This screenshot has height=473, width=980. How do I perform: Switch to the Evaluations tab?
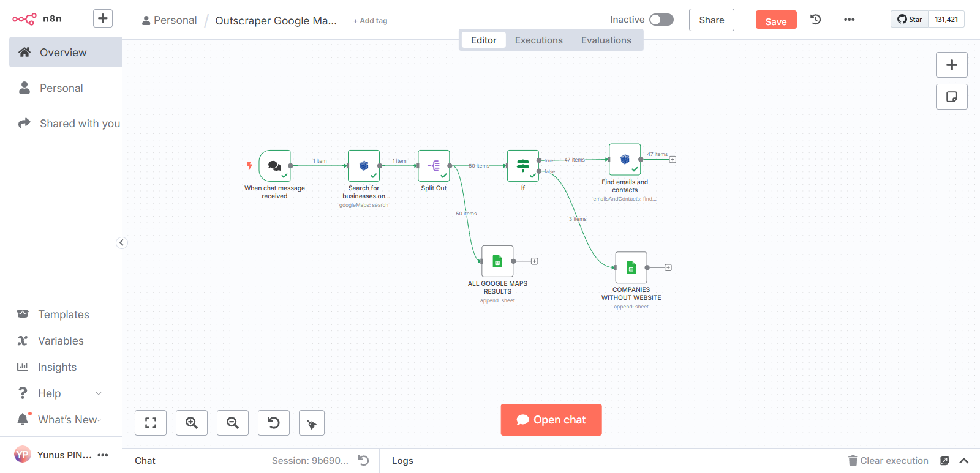pyautogui.click(x=606, y=40)
